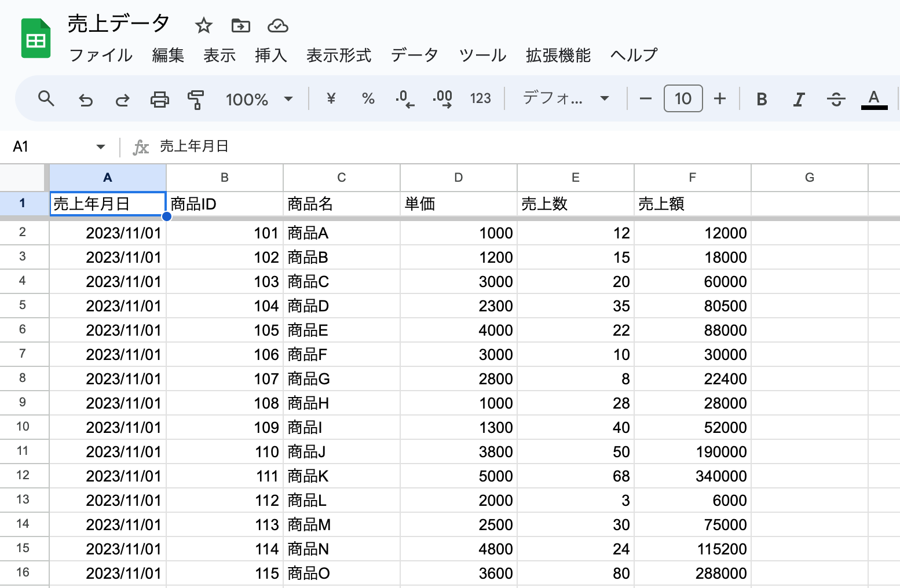Open the 編集 menu

[x=168, y=56]
